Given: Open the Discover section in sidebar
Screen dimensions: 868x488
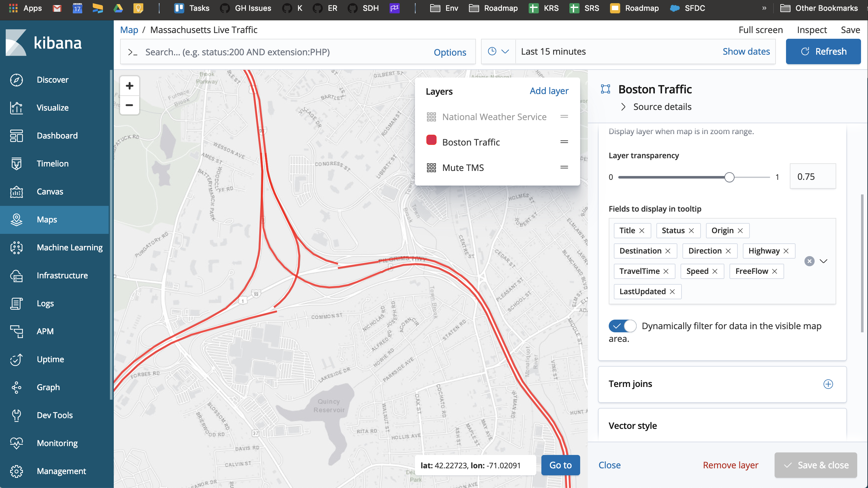Looking at the screenshot, I should pos(52,80).
